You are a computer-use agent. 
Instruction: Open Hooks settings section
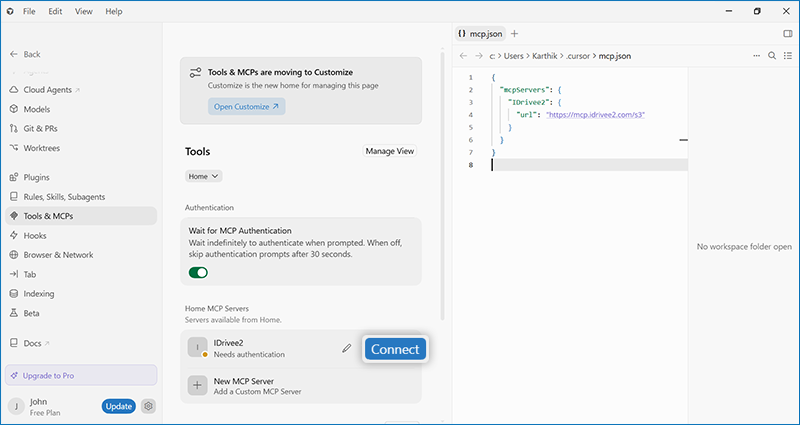coord(81,236)
